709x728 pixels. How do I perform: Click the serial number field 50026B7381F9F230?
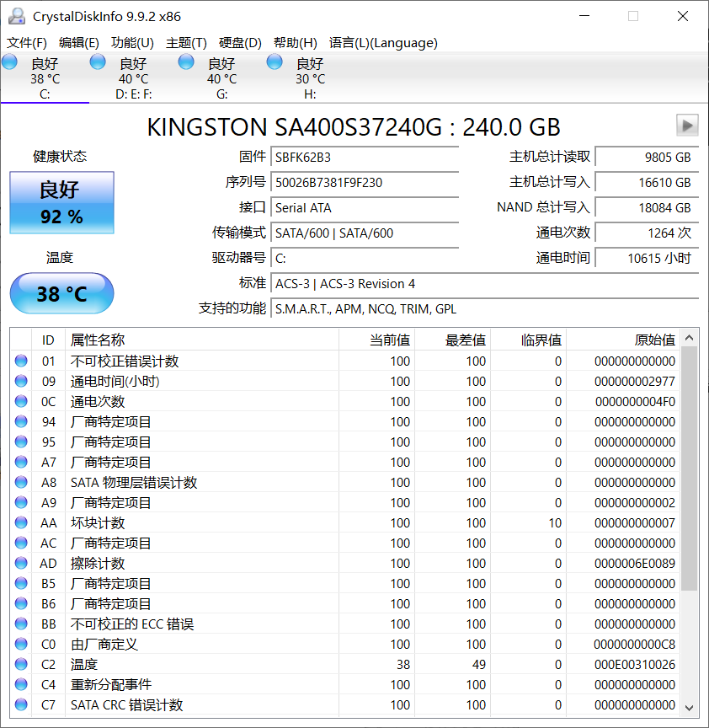(365, 182)
